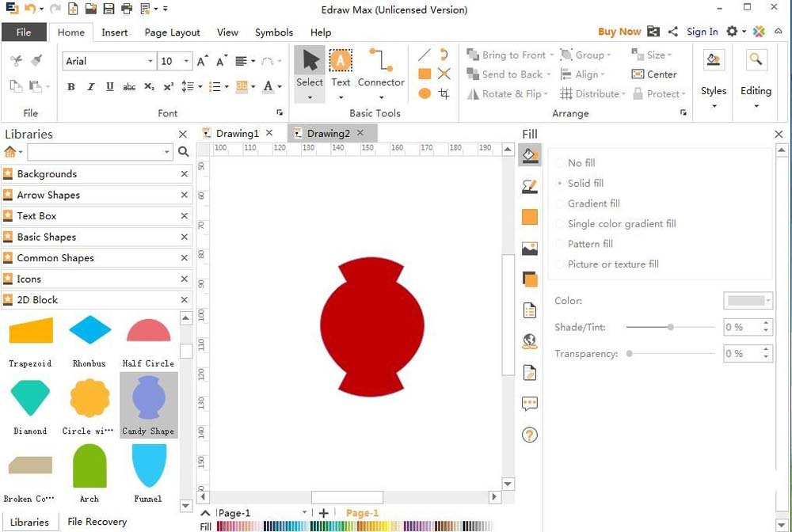Open the Comment panel icon
Image resolution: width=792 pixels, height=532 pixels.
coord(529,403)
